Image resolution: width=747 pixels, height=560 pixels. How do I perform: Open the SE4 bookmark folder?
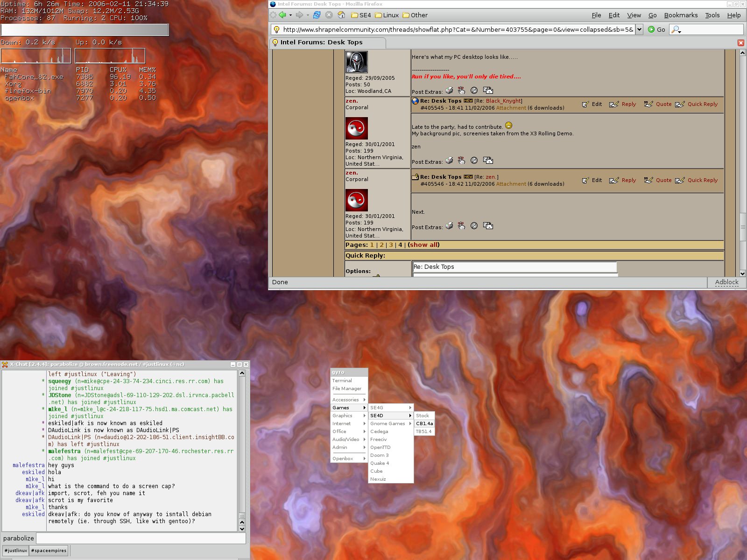[x=361, y=15]
